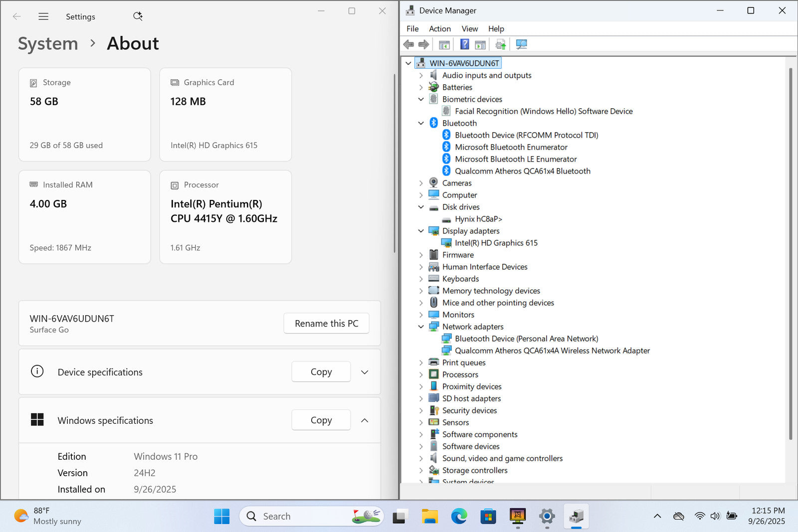Select Intel(R) HD Graphics 615 display adapter
This screenshot has height=532, width=798.
pos(496,243)
